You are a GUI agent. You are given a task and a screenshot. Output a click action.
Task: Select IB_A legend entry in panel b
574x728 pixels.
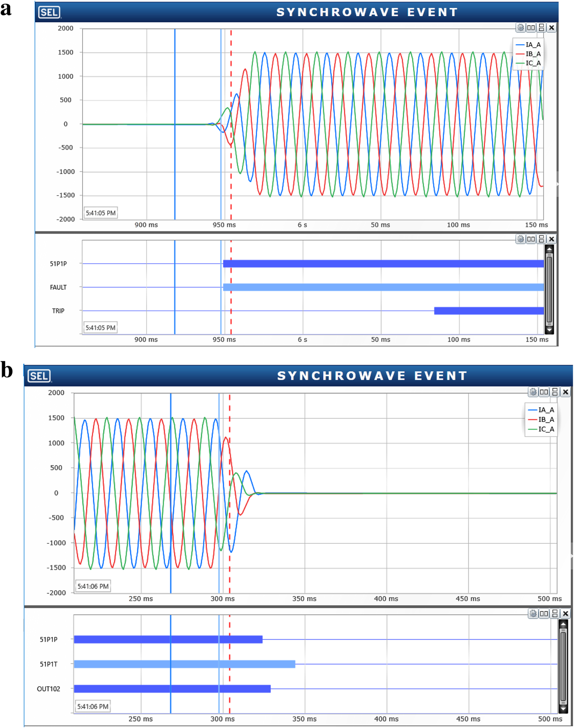pyautogui.click(x=541, y=419)
